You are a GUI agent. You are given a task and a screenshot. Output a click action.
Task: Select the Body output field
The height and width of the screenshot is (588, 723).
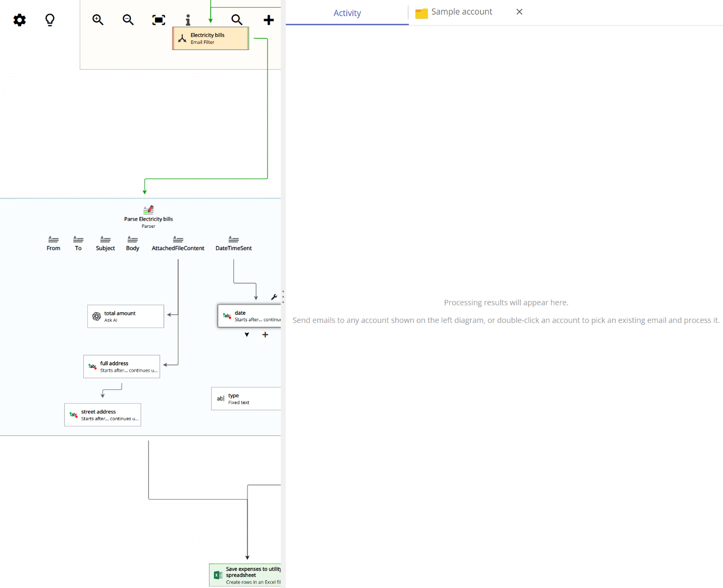[x=132, y=243]
